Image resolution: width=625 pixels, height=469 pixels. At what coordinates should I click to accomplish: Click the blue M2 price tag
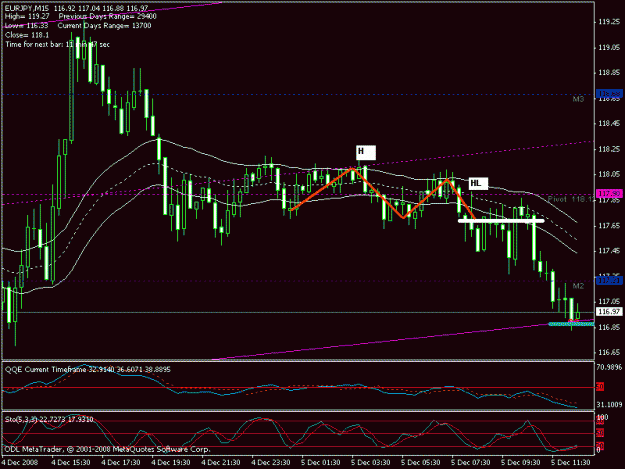[609, 281]
